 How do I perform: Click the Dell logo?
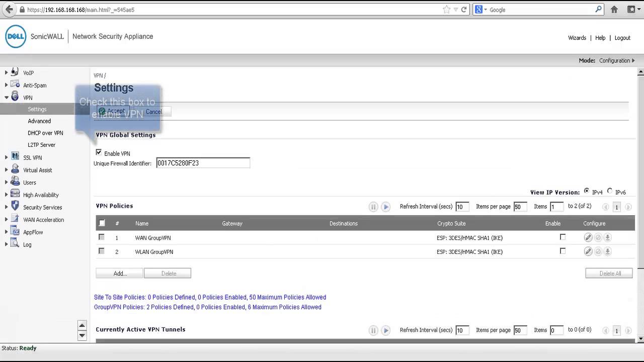pos(16,37)
